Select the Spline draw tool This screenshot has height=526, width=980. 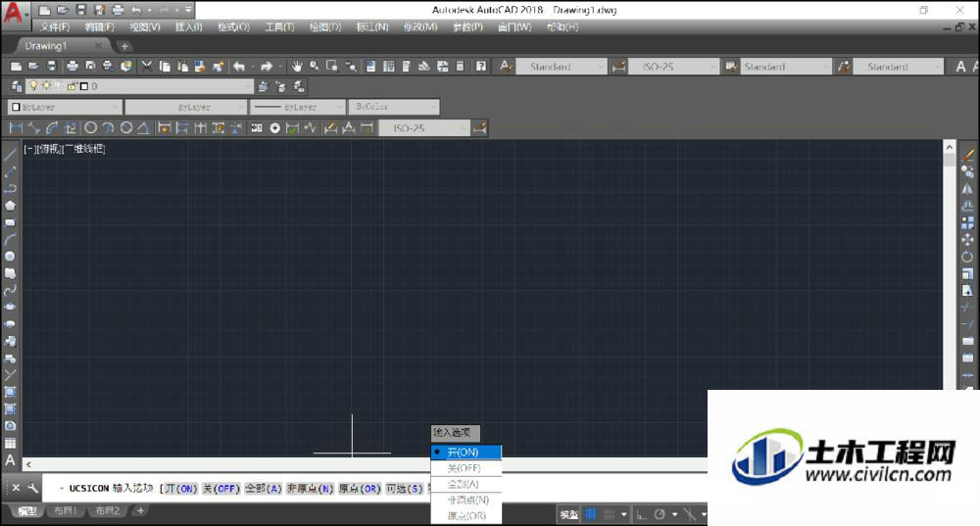pyautogui.click(x=10, y=291)
